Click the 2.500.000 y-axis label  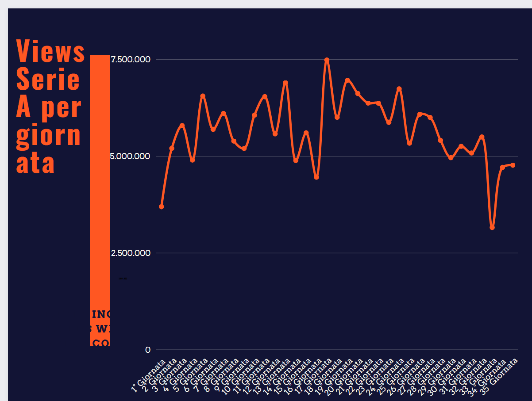[x=131, y=253]
